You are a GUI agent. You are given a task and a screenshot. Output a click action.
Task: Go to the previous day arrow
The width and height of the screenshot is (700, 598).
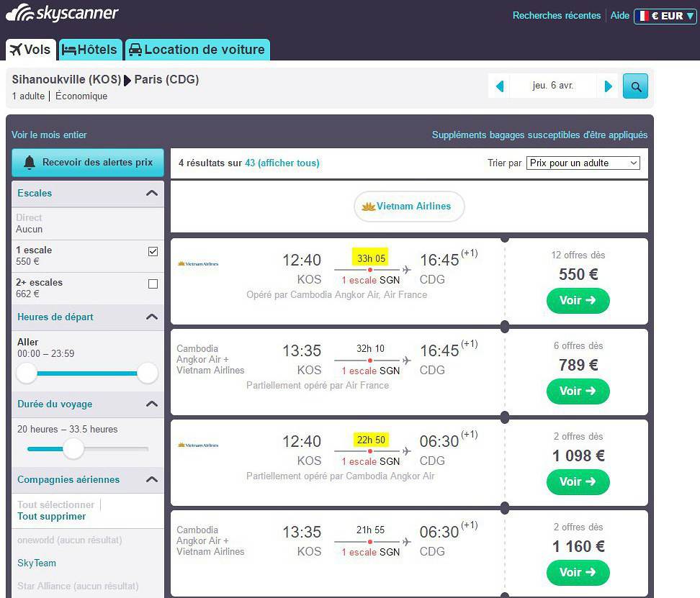[x=500, y=86]
